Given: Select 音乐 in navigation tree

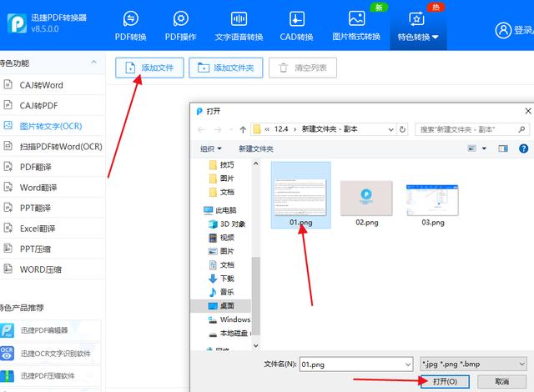Looking at the screenshot, I should click(221, 292).
